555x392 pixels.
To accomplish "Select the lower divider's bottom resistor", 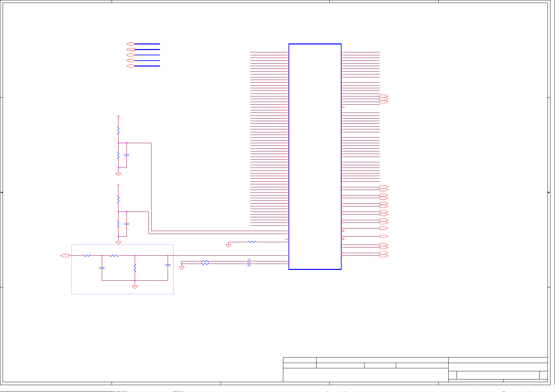I will [118, 224].
